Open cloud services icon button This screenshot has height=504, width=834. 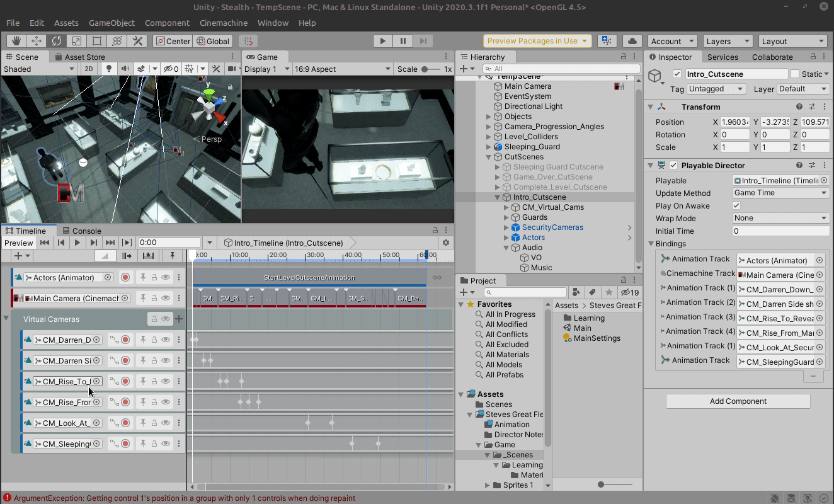(632, 41)
